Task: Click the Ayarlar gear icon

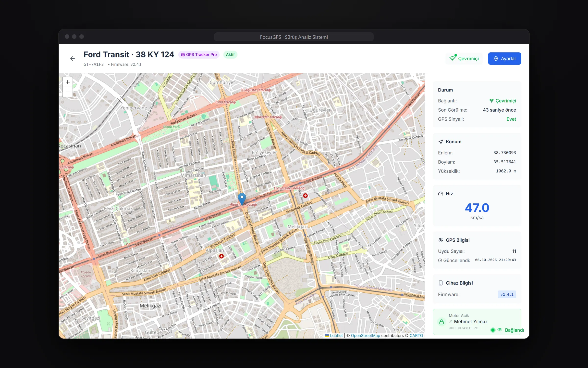Action: click(x=496, y=58)
